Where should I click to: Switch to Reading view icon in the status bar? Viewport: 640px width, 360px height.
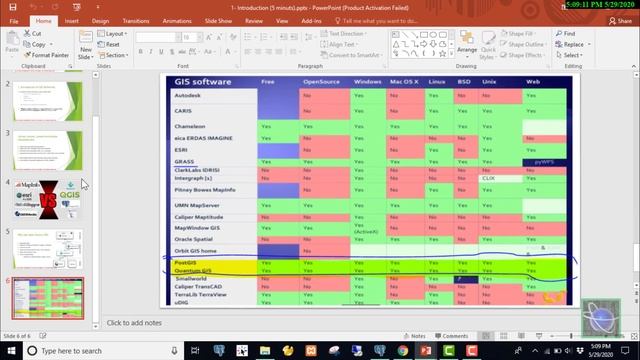[521, 336]
